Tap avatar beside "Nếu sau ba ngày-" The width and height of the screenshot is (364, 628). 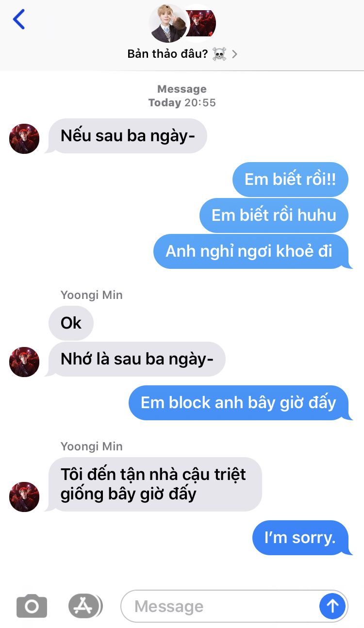pos(24,138)
